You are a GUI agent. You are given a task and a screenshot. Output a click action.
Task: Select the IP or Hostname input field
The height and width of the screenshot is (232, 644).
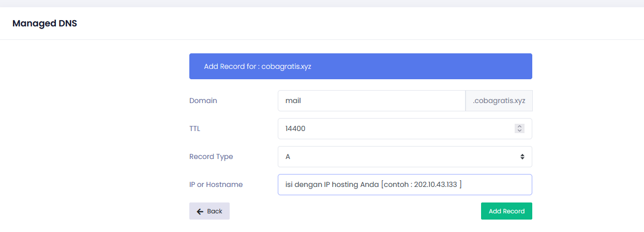(x=405, y=184)
